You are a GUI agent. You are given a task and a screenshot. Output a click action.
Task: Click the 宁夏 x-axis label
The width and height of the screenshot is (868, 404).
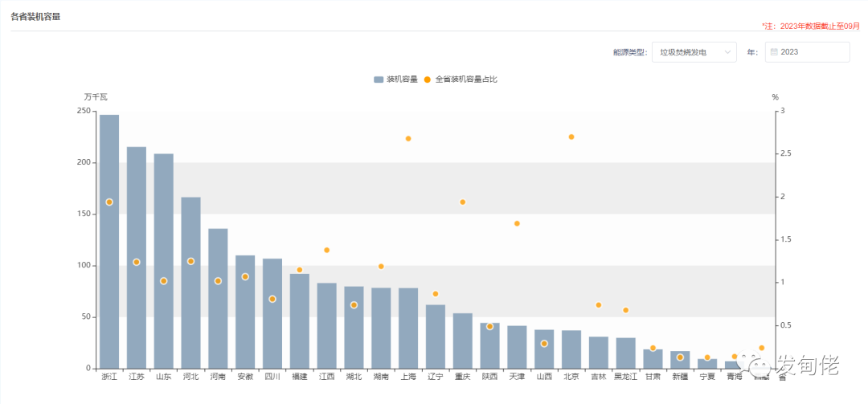[707, 377]
